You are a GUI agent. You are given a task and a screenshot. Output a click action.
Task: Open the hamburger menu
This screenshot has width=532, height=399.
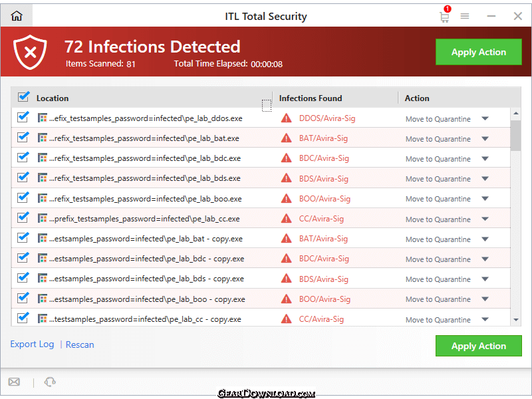(x=464, y=16)
